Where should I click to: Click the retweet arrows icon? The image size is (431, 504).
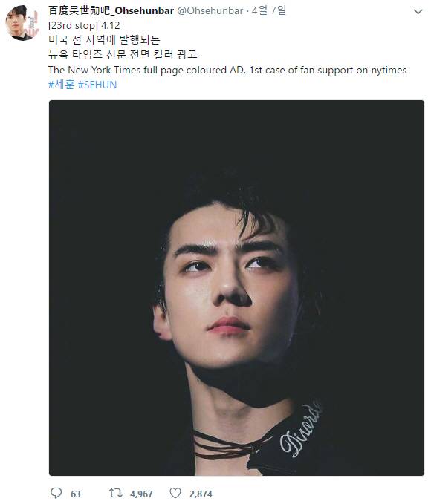click(116, 493)
